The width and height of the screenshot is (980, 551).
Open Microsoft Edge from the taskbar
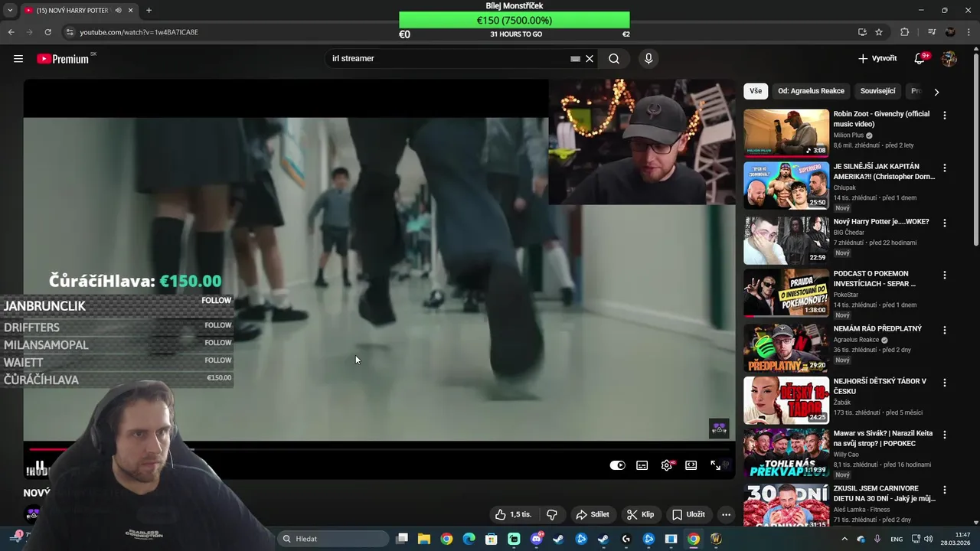click(469, 539)
